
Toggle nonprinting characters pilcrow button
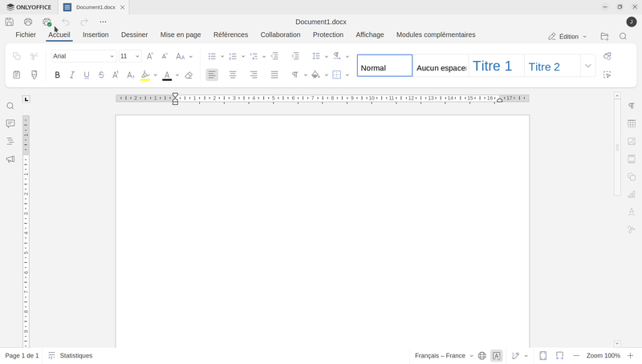[x=295, y=75]
